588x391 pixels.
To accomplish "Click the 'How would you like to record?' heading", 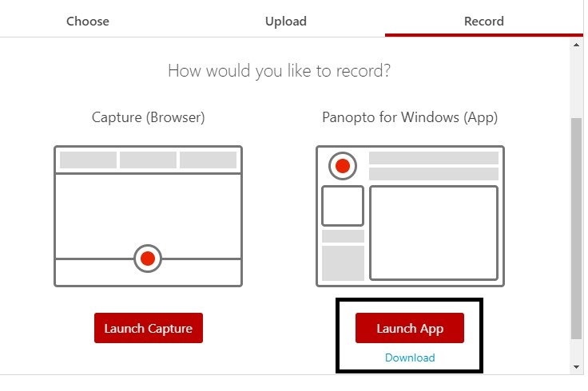I will click(x=280, y=71).
